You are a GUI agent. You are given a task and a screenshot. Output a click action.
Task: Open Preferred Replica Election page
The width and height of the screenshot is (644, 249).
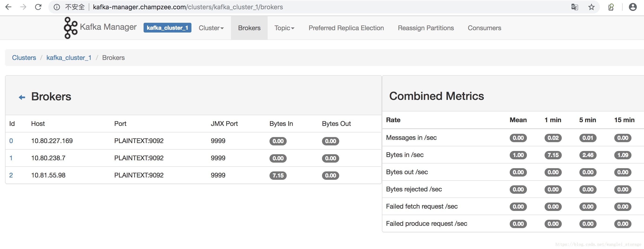tap(346, 28)
